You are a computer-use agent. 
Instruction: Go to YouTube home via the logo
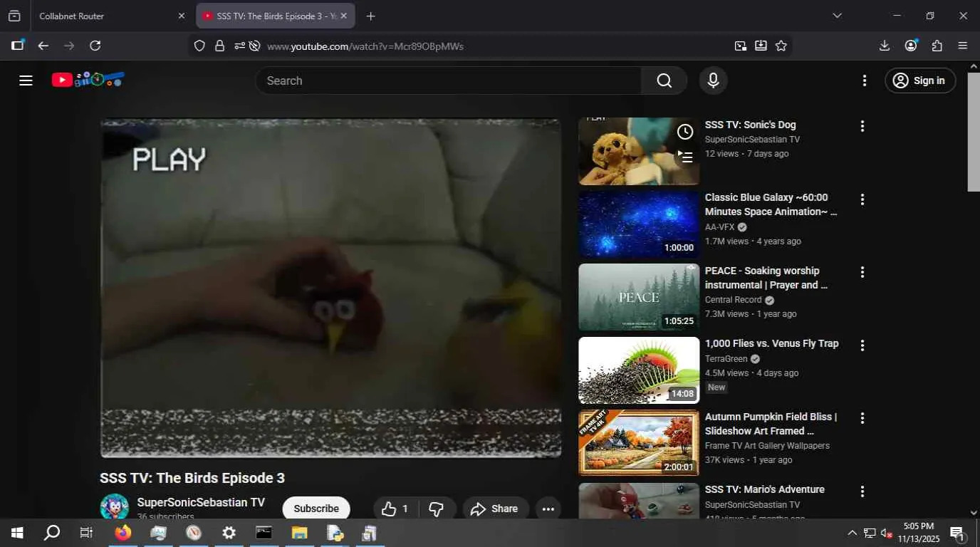(88, 80)
